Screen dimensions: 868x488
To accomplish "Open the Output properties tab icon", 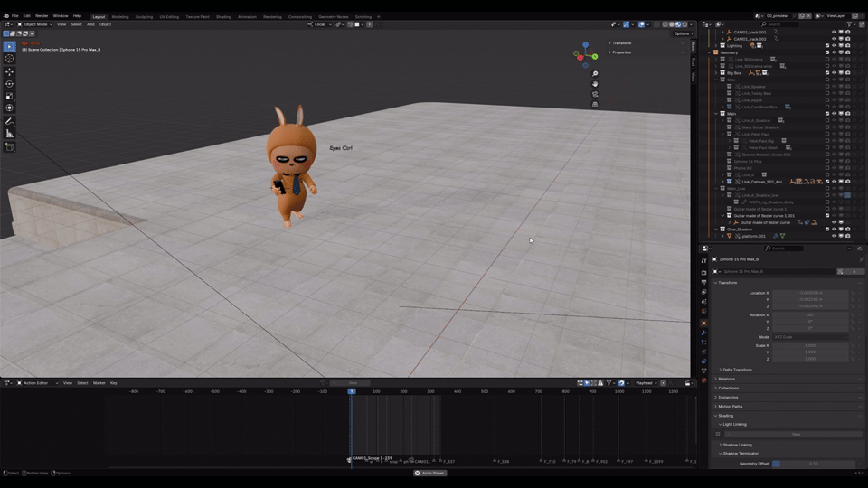I will point(703,282).
